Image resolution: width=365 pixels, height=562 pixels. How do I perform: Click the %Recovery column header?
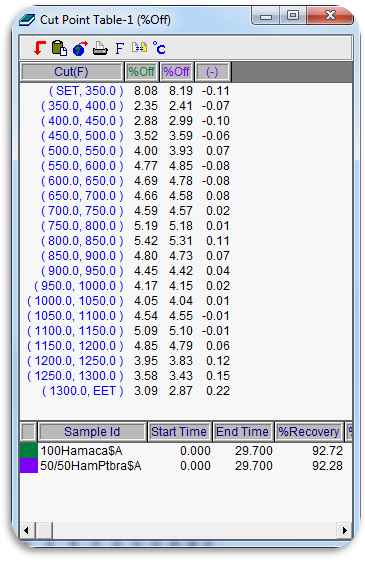click(x=309, y=432)
